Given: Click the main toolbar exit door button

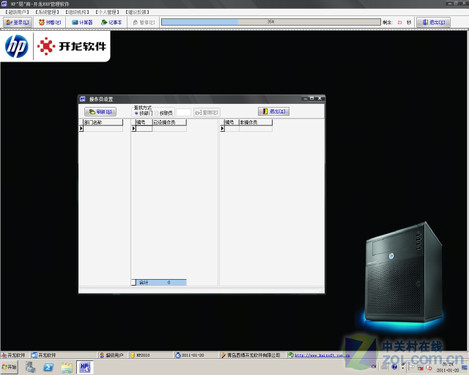Looking at the screenshot, I should (434, 22).
